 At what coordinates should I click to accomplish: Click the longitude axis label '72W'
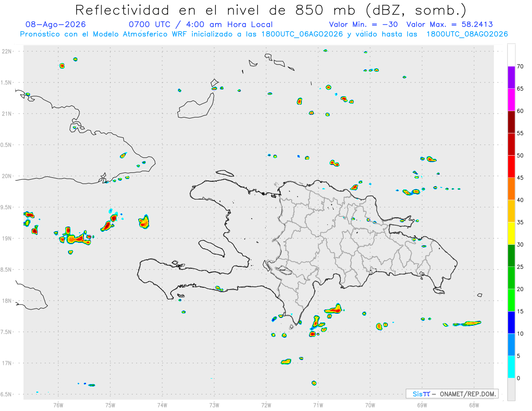[x=266, y=405]
